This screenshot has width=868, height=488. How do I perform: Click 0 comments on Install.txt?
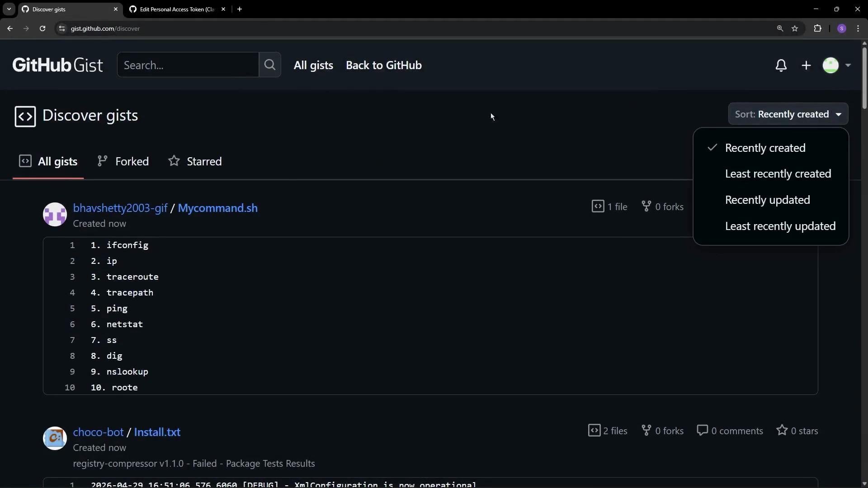(730, 431)
